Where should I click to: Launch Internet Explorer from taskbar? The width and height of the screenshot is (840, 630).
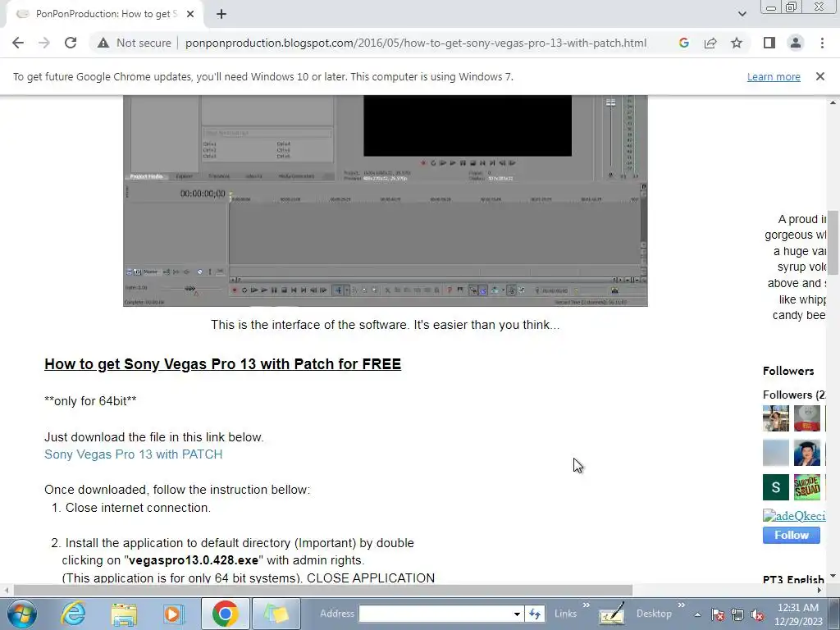coord(72,614)
